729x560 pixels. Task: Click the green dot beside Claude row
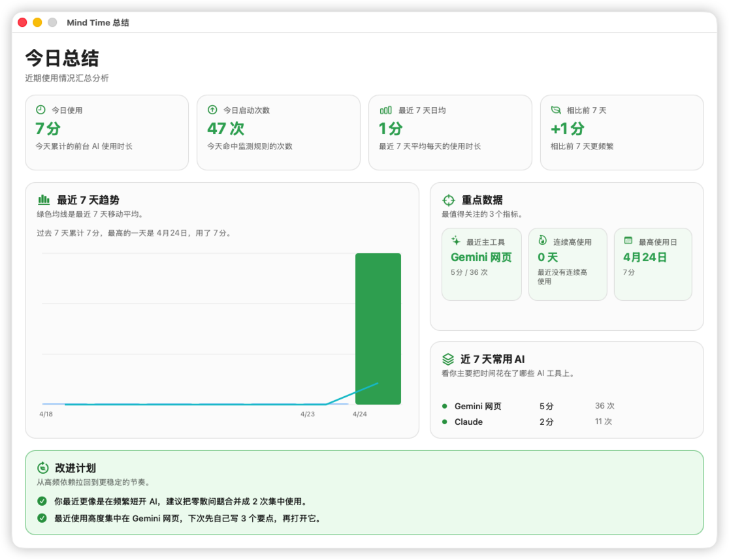(x=444, y=422)
